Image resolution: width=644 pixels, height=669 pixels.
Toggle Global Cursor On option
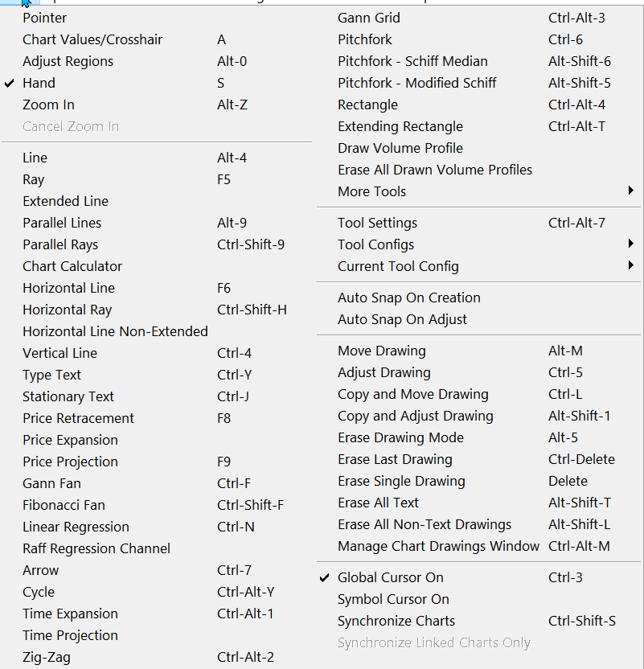coord(391,577)
